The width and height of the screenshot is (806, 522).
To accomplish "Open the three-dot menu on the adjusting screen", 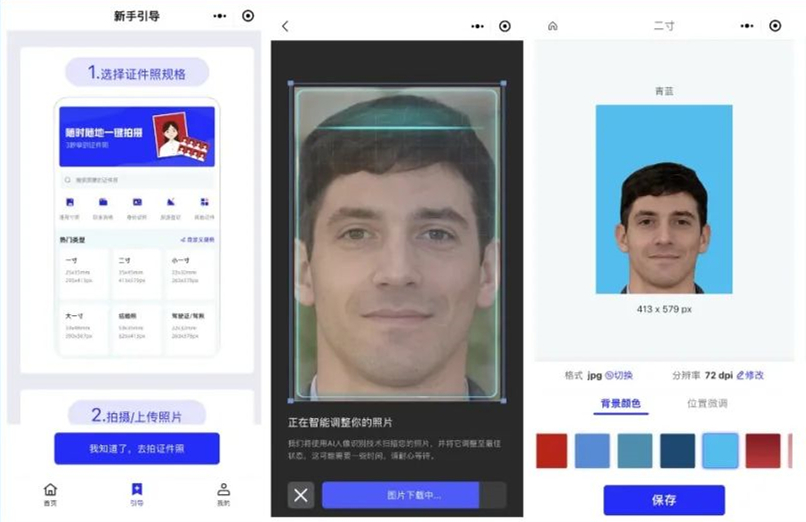I will coord(478,26).
